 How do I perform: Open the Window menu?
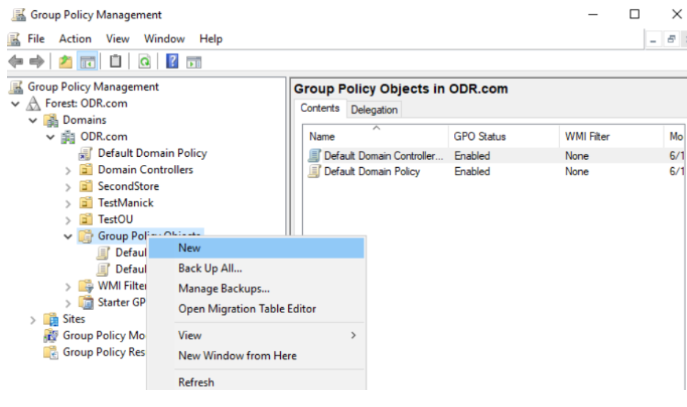click(x=164, y=39)
